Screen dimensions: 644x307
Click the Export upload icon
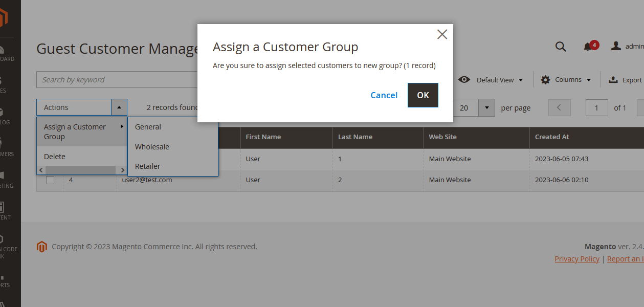click(613, 80)
